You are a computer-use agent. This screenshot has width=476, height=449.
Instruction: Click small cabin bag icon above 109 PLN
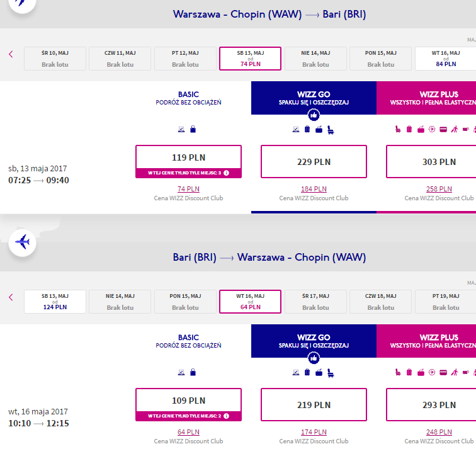click(x=193, y=372)
